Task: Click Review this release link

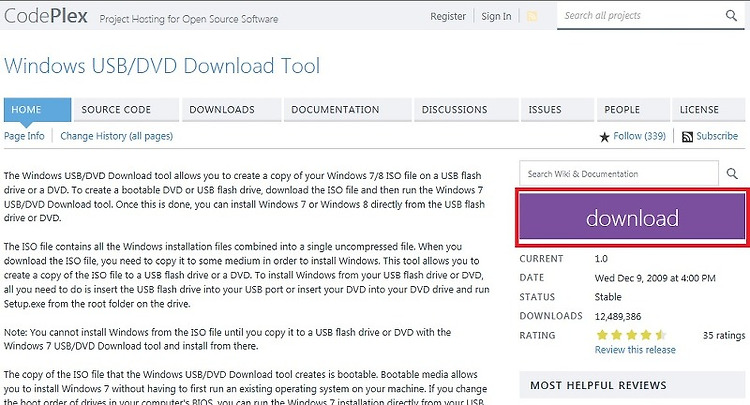Action: click(635, 350)
